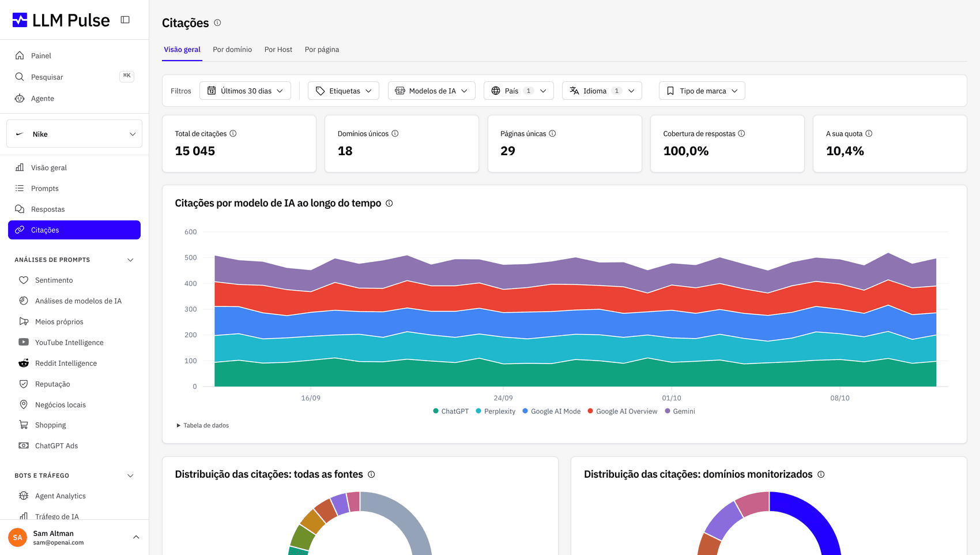Collapse Bots e Tráfego section
Screen dimensions: 980x555
(130, 475)
